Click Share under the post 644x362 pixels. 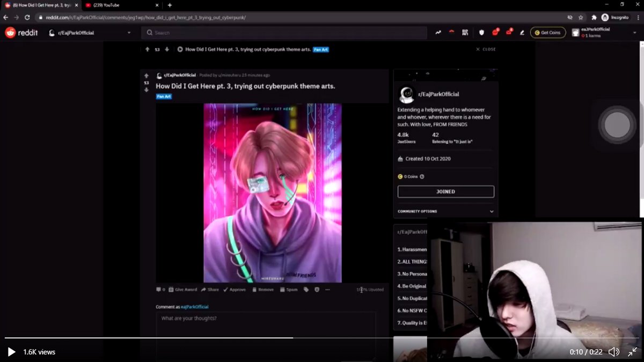tap(210, 290)
